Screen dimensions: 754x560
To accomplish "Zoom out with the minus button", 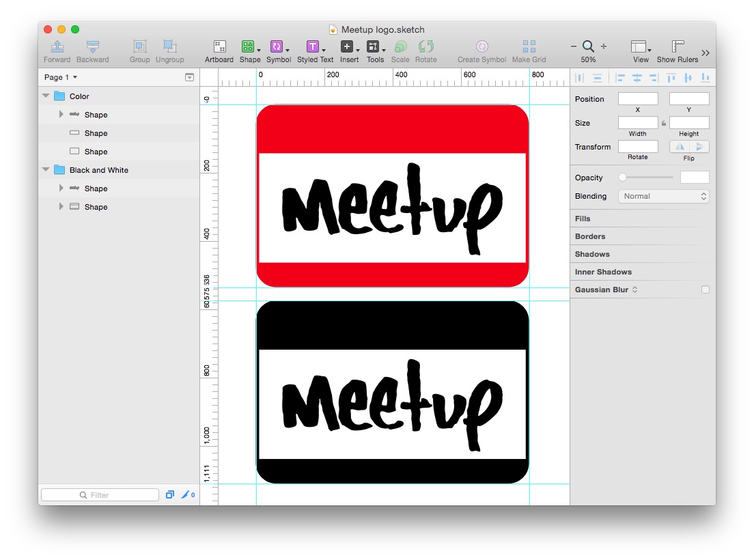I will [x=574, y=46].
